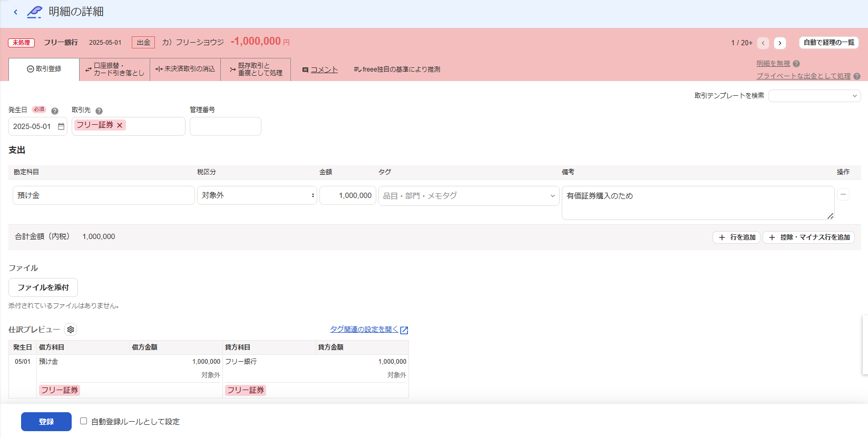Expand 品目・部門・メモタグ tag dropdown
The width and height of the screenshot is (868, 438).
(x=469, y=196)
